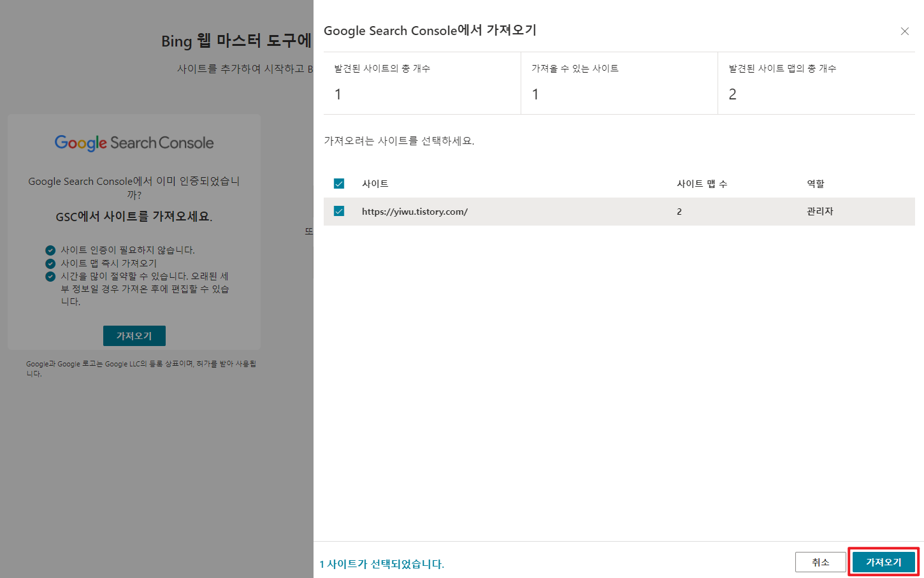Click the 1 사이트가 선택되었습니다 status text
This screenshot has height=578, width=924.
(382, 564)
